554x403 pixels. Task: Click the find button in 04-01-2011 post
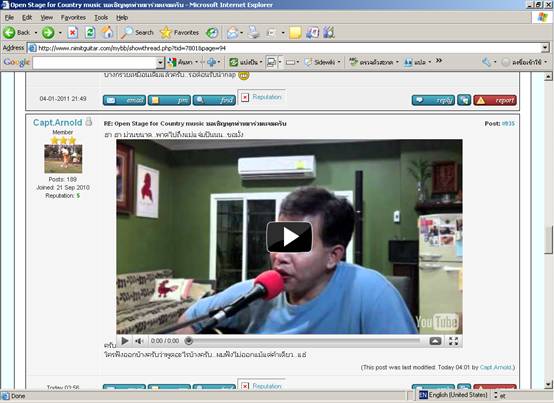click(214, 100)
